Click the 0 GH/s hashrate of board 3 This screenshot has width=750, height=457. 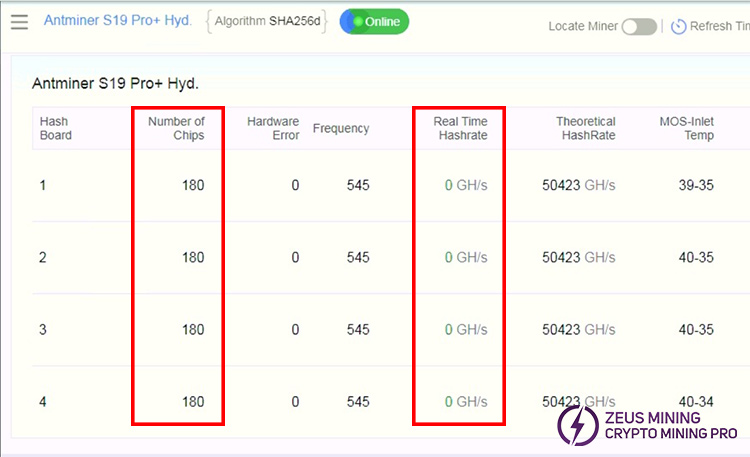[466, 330]
